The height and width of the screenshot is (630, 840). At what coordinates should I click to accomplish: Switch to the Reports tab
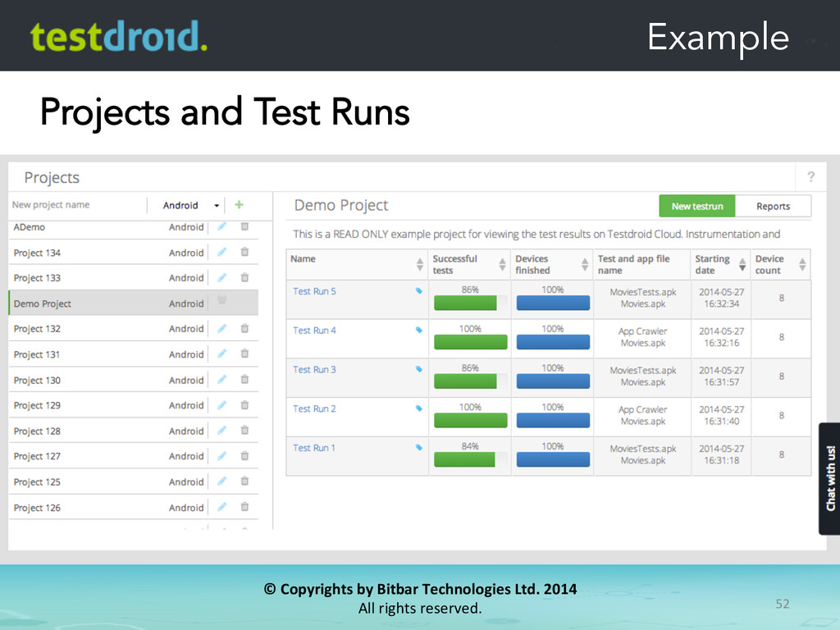tap(773, 207)
